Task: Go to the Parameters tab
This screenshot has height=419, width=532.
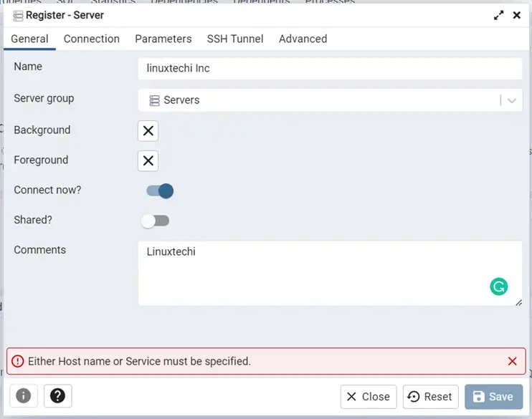Action: [x=163, y=39]
